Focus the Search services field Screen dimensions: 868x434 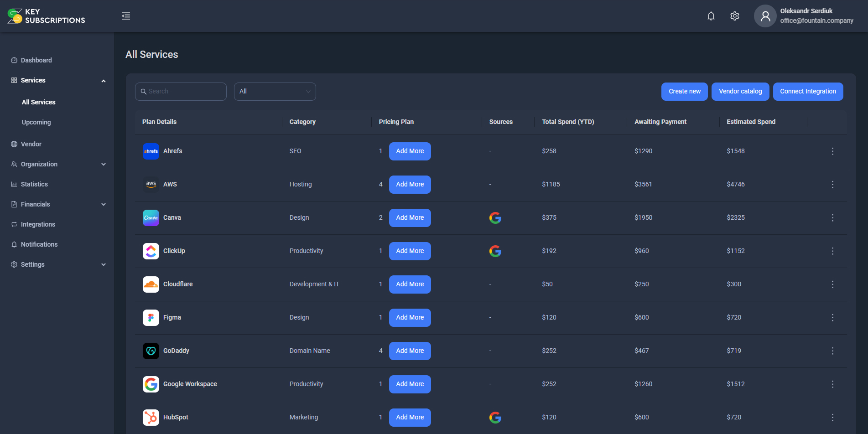point(181,92)
